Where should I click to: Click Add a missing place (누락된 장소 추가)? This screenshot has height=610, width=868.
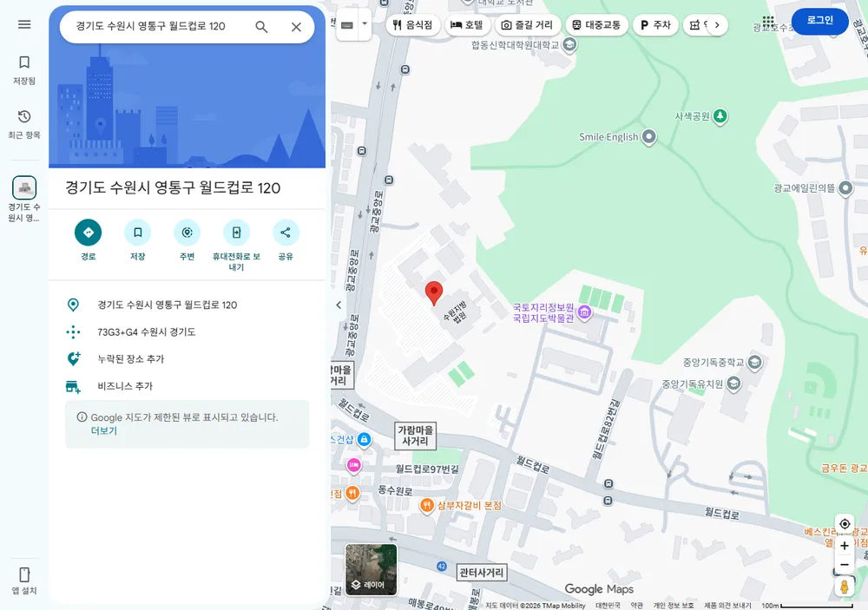[x=187, y=358]
